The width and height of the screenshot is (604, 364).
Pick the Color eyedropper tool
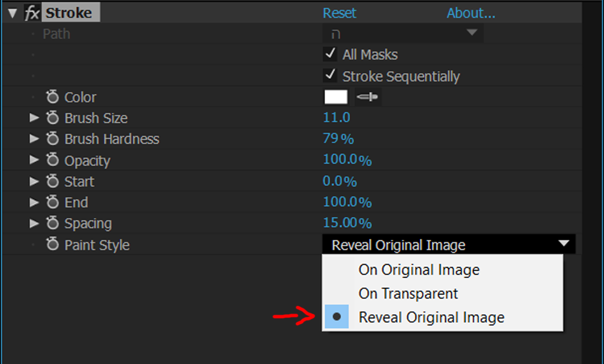[367, 97]
